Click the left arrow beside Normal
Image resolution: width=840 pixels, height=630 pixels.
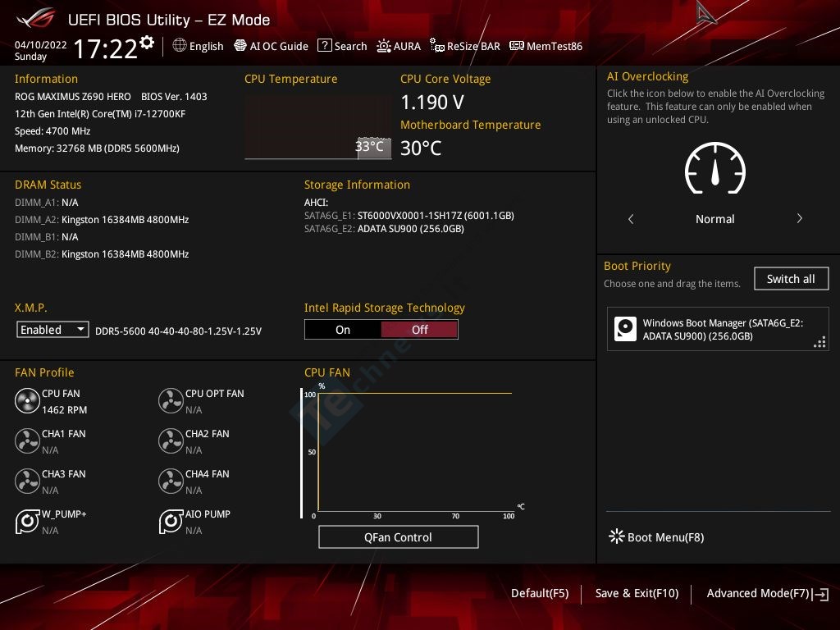(631, 218)
